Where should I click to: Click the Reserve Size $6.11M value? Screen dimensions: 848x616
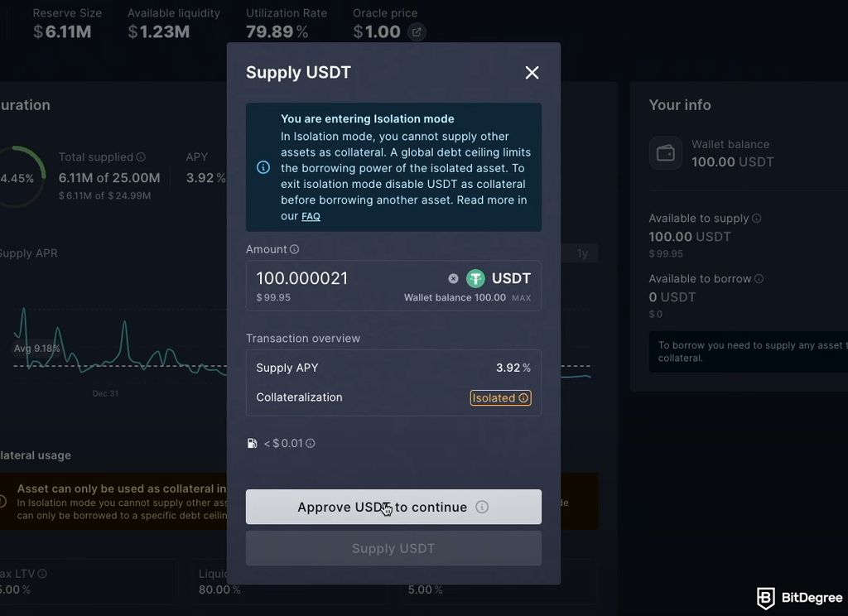62,32
